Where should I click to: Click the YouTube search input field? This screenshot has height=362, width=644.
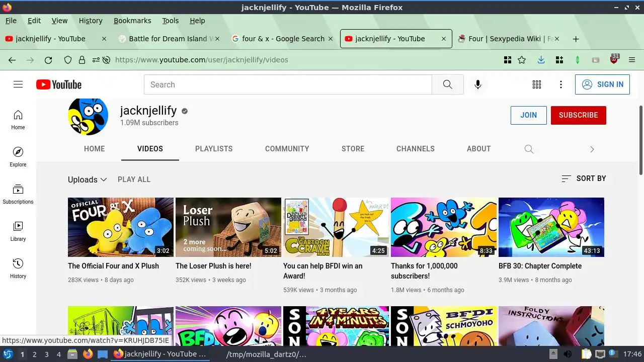click(288, 84)
